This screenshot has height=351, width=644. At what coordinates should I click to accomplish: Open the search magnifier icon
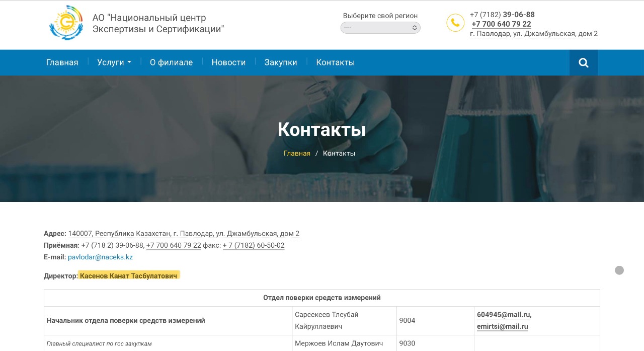[x=584, y=62]
